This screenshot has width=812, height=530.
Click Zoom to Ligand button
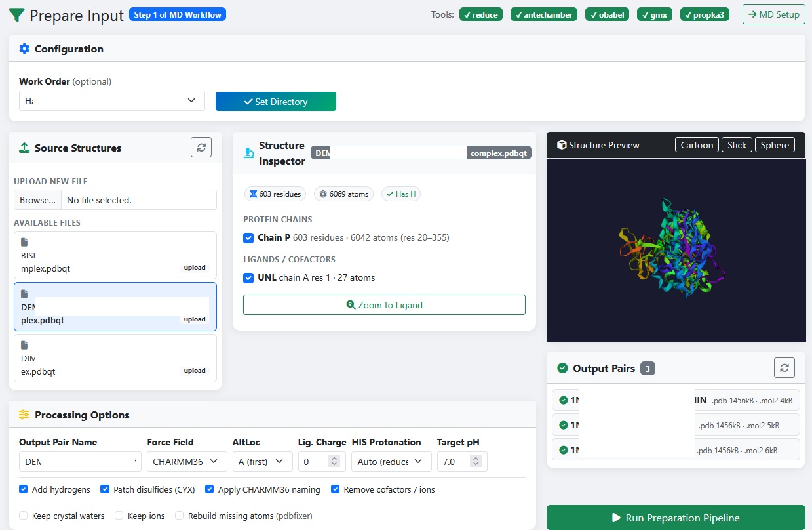pyautogui.click(x=384, y=305)
